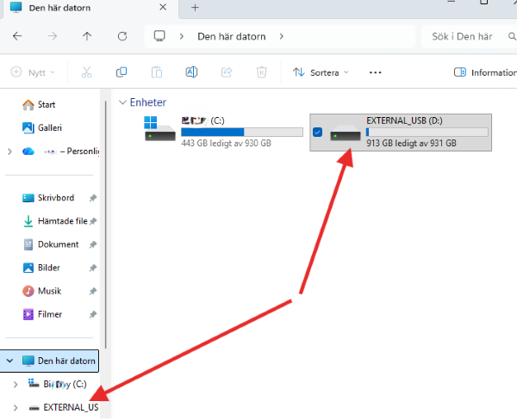The image size is (517, 420).
Task: Expand the OneDrive Personlig node
Action: [x=9, y=151]
